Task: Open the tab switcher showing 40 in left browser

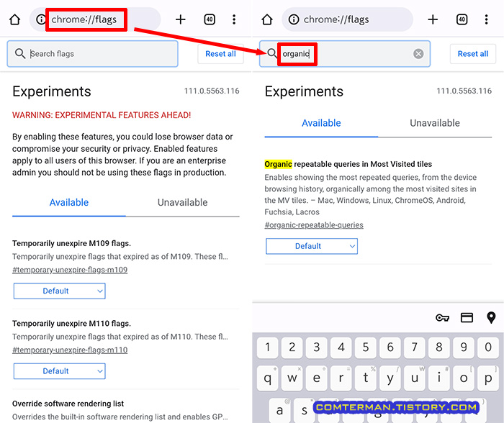Action: pyautogui.click(x=210, y=19)
